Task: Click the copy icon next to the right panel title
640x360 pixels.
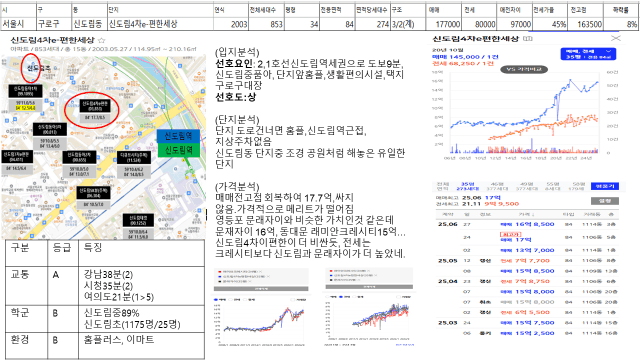Action: tap(528, 39)
